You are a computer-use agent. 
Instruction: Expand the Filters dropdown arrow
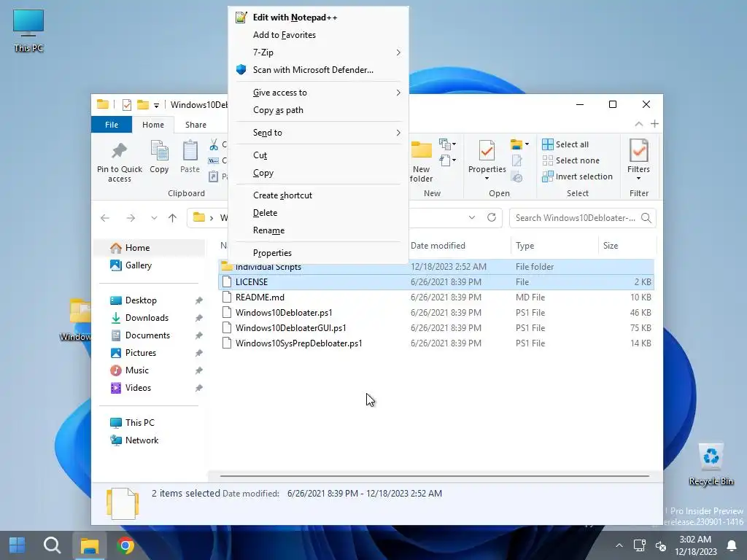(638, 178)
